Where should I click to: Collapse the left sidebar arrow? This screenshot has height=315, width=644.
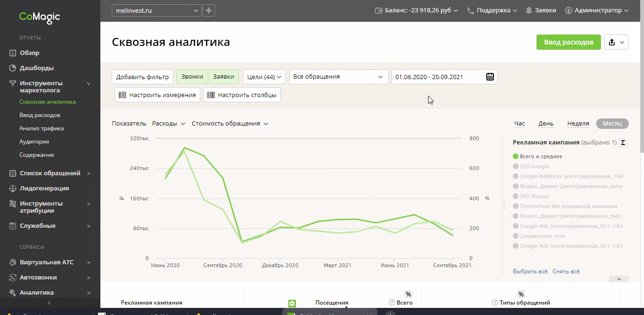[49, 303]
